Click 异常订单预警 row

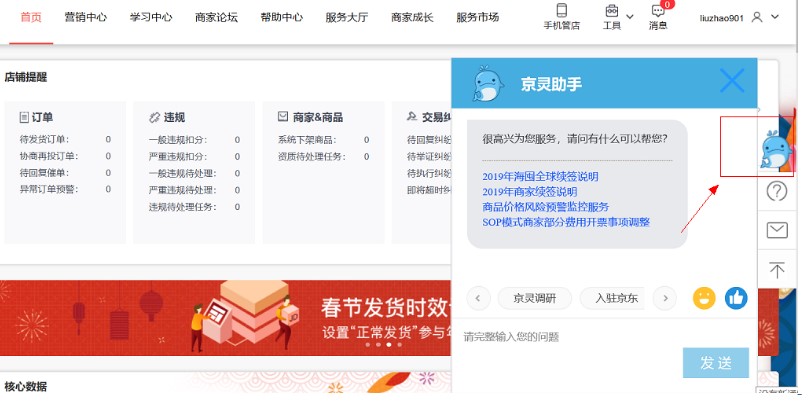pyautogui.click(x=65, y=190)
